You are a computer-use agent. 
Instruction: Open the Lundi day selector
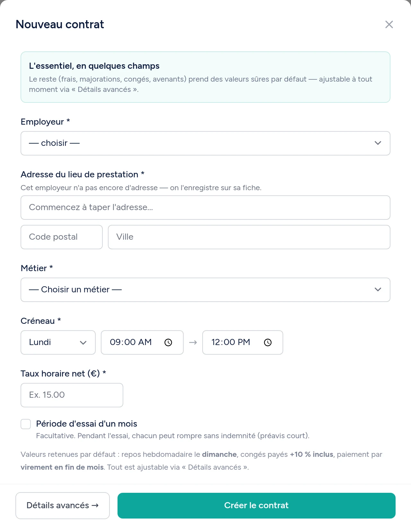pyautogui.click(x=58, y=342)
